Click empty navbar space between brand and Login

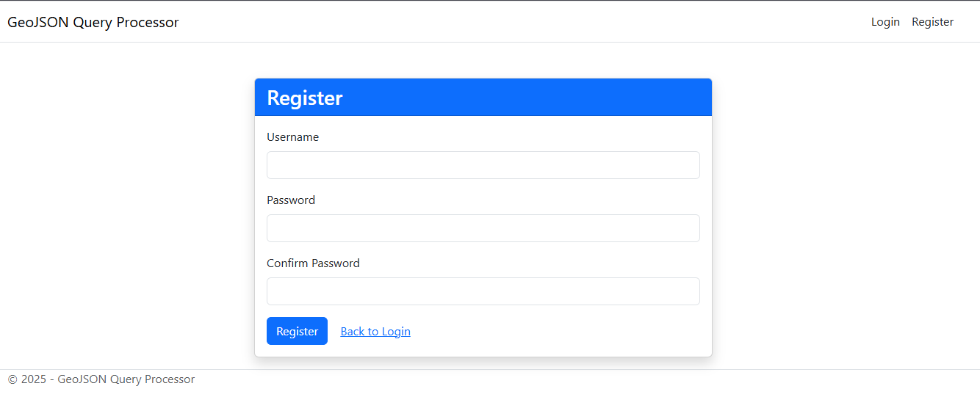[x=514, y=22]
